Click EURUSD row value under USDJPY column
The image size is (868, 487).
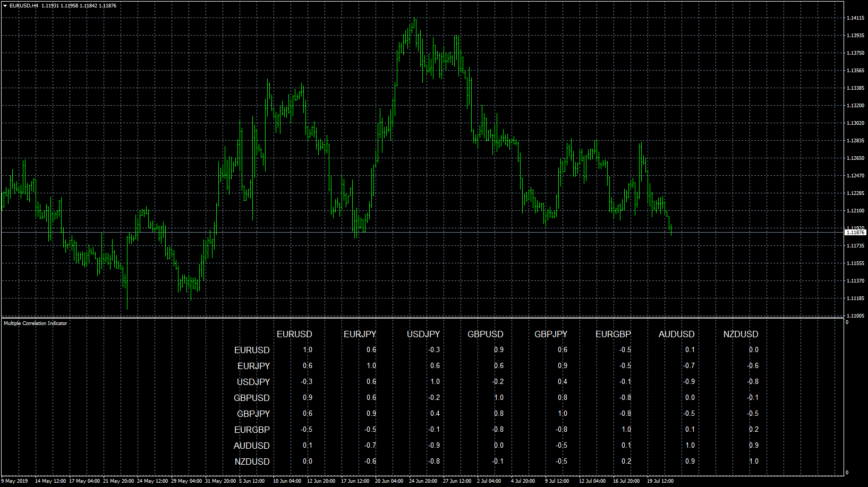[x=434, y=349]
